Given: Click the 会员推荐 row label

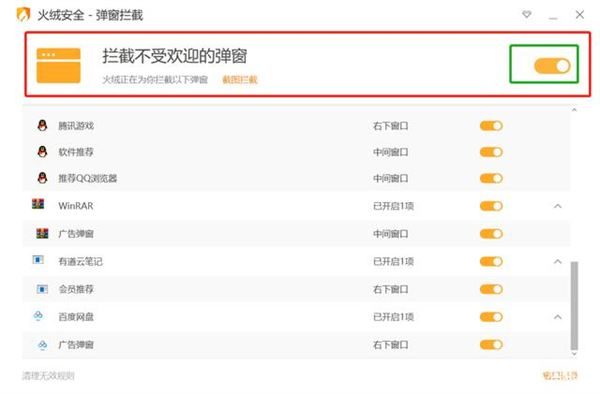Looking at the screenshot, I should point(76,289).
